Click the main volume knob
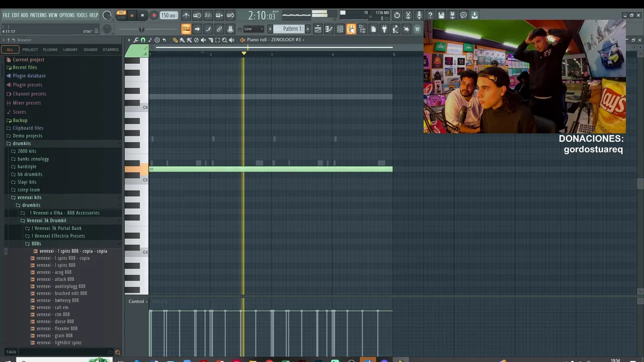 [x=107, y=16]
